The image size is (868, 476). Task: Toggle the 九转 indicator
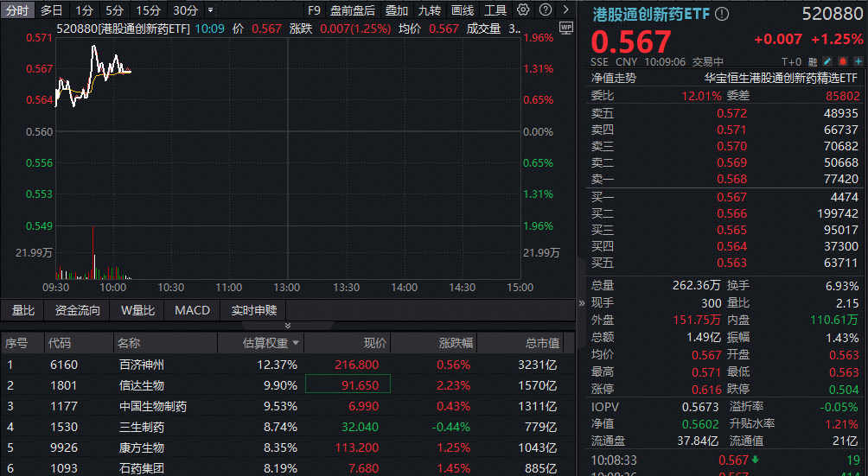point(430,10)
